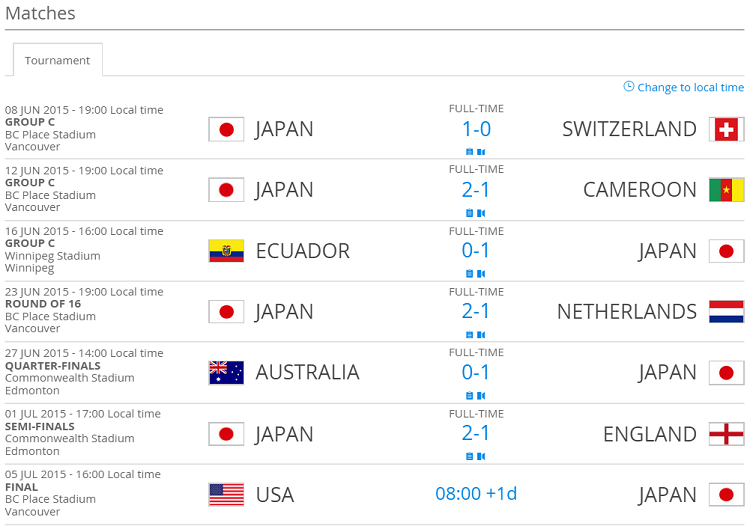Click video icon for Japan vs England
The height and width of the screenshot is (529, 750).
pyautogui.click(x=481, y=457)
